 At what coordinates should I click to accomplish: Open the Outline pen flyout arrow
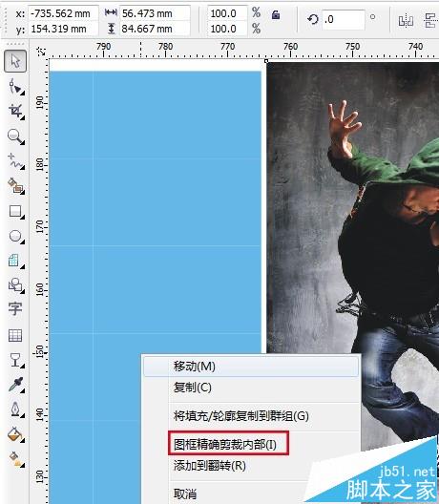(x=22, y=416)
